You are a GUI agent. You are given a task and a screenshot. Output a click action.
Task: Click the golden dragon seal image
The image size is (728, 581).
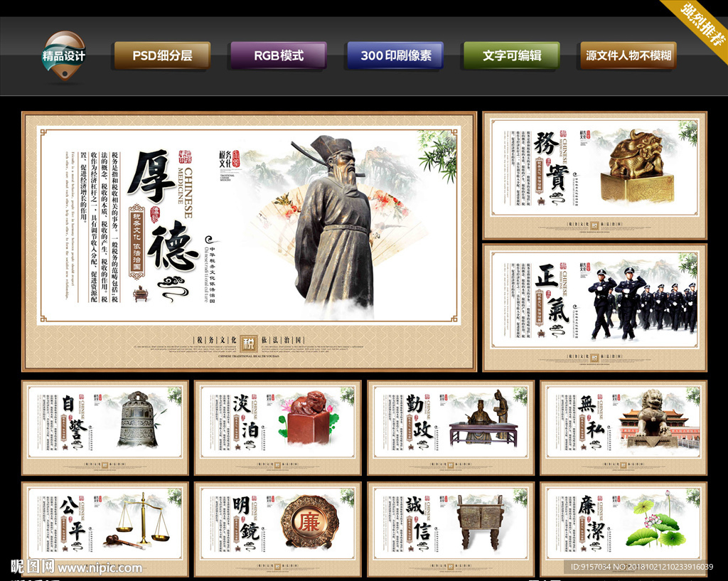(636, 166)
